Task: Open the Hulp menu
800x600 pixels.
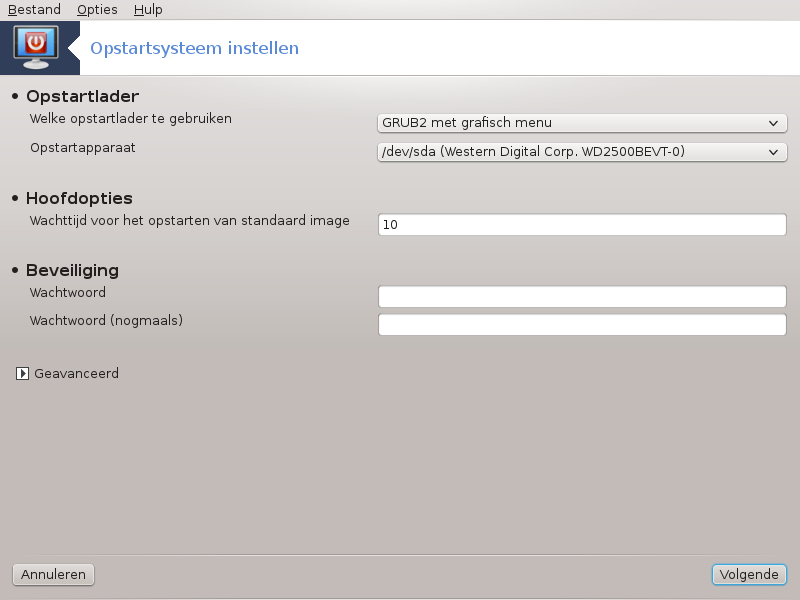Action: pyautogui.click(x=148, y=9)
